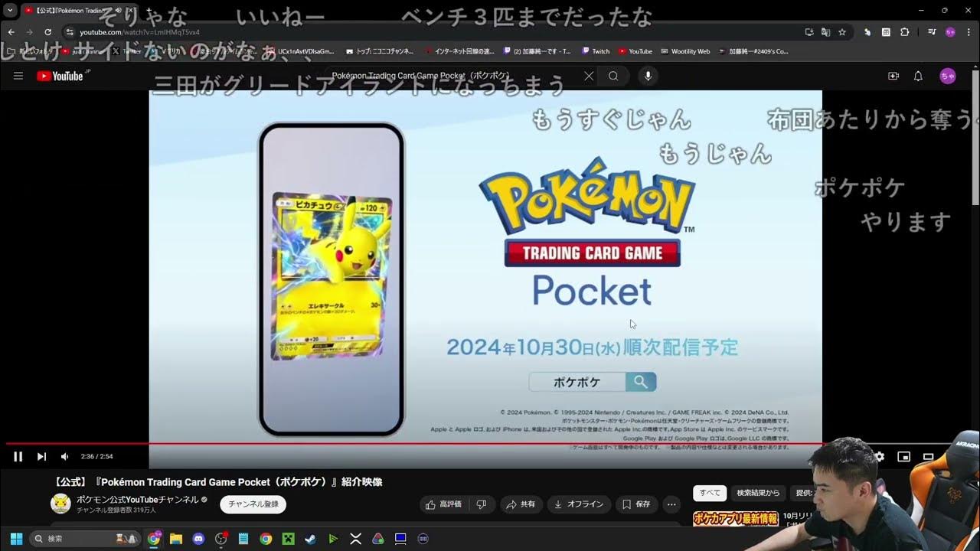Image resolution: width=980 pixels, height=551 pixels.
Task: Start voice search with the microphone
Action: (x=648, y=76)
